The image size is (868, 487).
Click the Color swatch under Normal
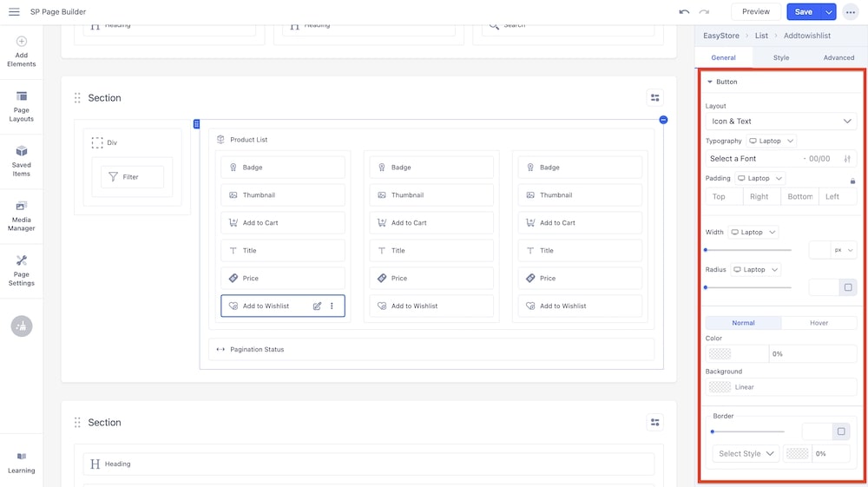tap(720, 354)
